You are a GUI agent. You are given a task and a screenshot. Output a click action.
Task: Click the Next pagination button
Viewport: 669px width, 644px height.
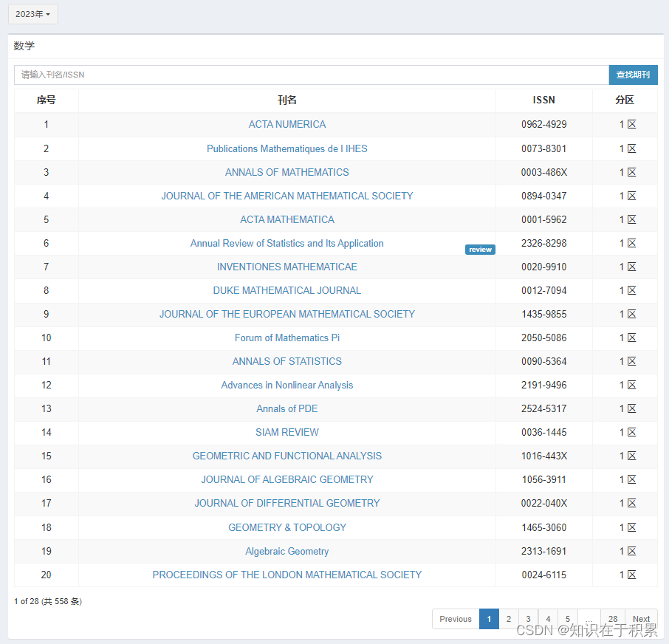tap(641, 619)
